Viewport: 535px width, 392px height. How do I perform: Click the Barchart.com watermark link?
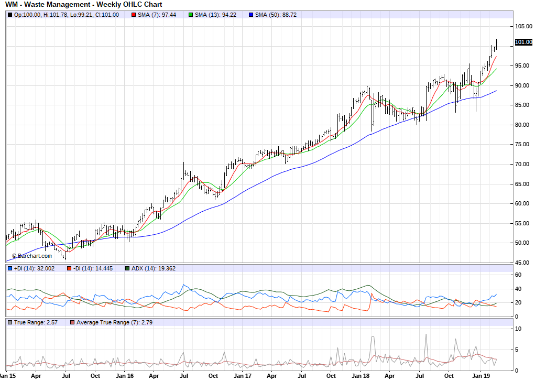31,256
